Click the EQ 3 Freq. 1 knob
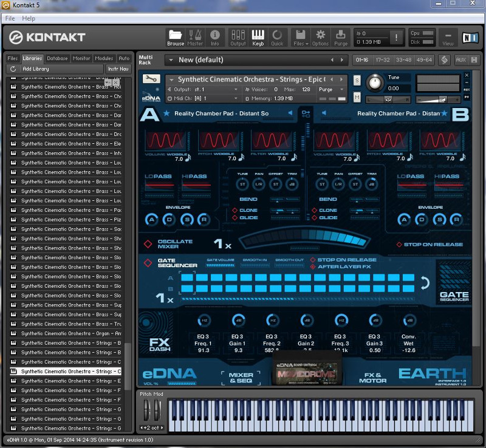This screenshot has height=448, width=486. click(204, 321)
